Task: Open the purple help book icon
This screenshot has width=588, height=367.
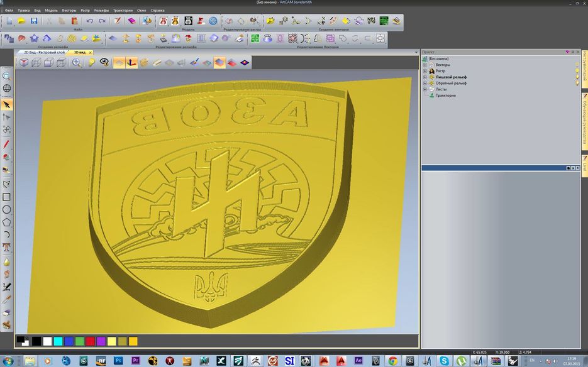Action: 131,21
